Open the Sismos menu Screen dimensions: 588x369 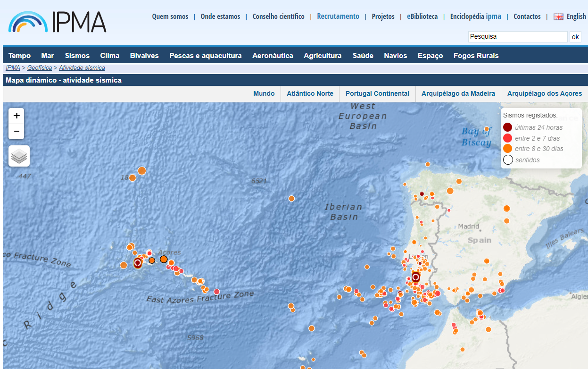[77, 56]
